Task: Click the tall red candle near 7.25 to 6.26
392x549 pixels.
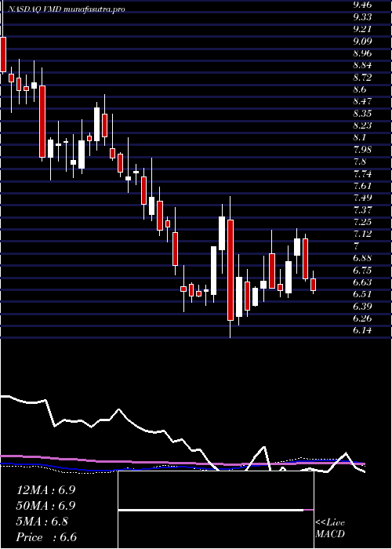Action: [x=230, y=270]
